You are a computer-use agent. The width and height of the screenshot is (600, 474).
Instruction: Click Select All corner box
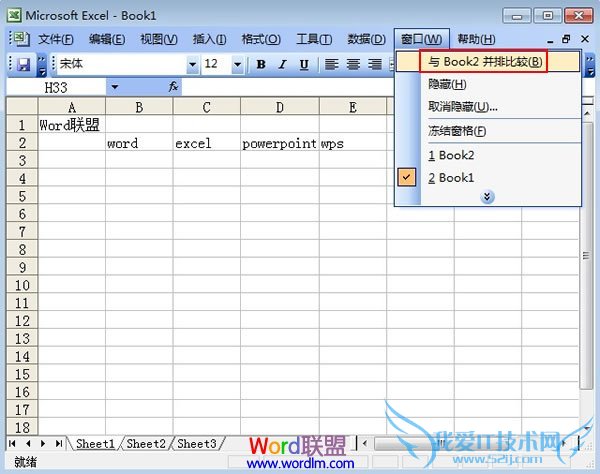tap(22, 106)
